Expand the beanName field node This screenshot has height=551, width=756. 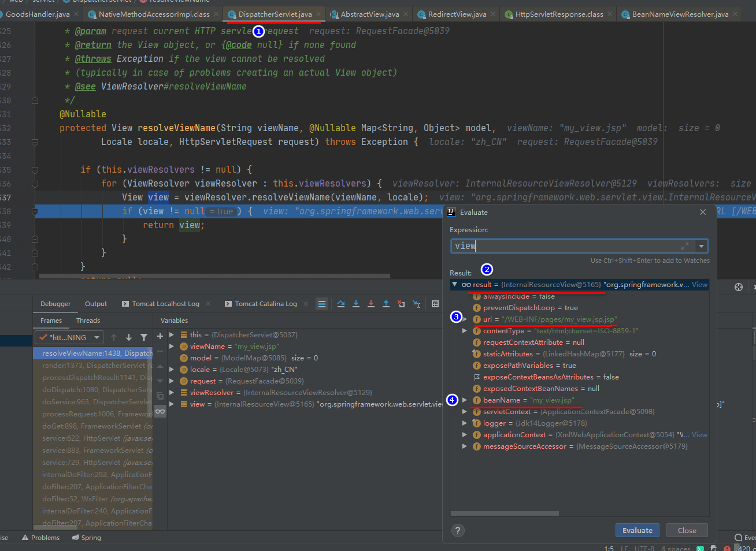[x=465, y=400]
